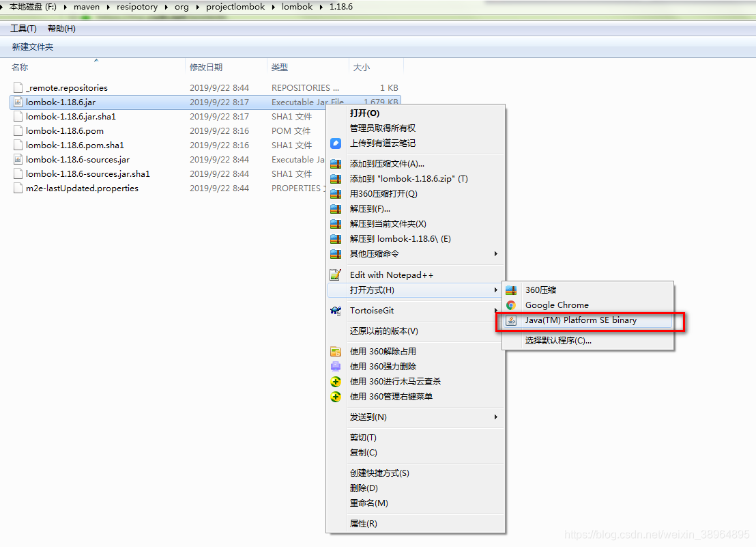Expand the 打开方式(H) submenu arrow
This screenshot has width=756, height=547.
[x=497, y=290]
